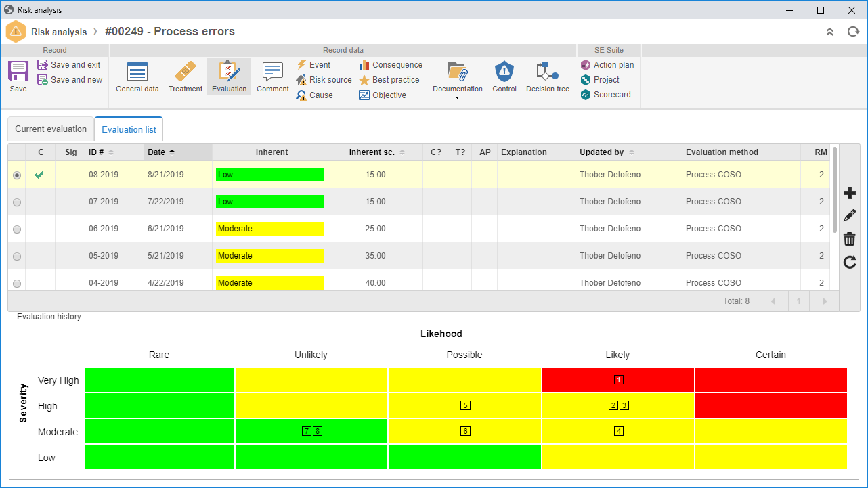Image resolution: width=868 pixels, height=488 pixels.
Task: Click marker 6 in the risk matrix
Action: click(465, 431)
